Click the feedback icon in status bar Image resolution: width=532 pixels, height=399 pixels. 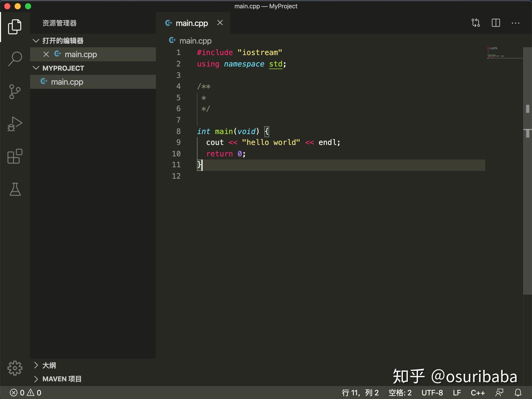point(499,393)
